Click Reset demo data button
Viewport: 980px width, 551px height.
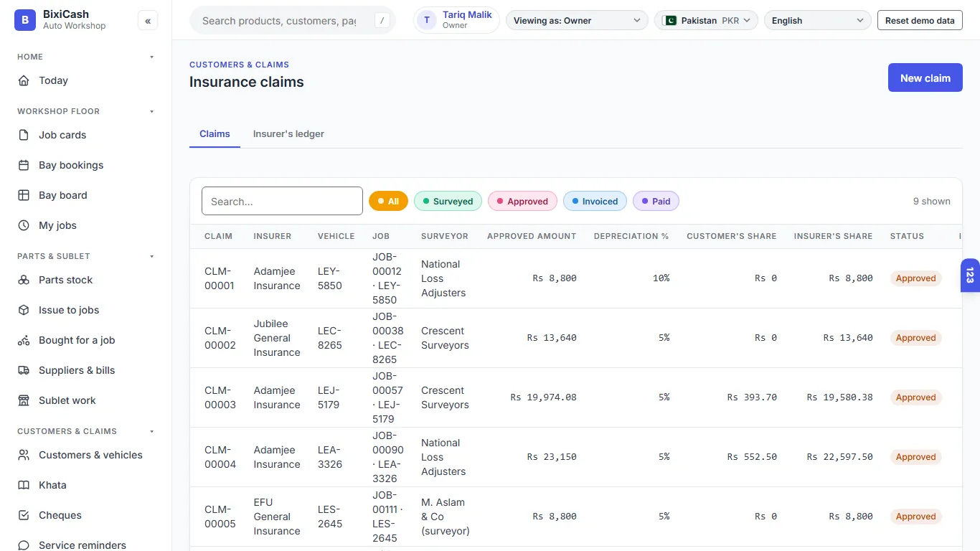point(920,21)
